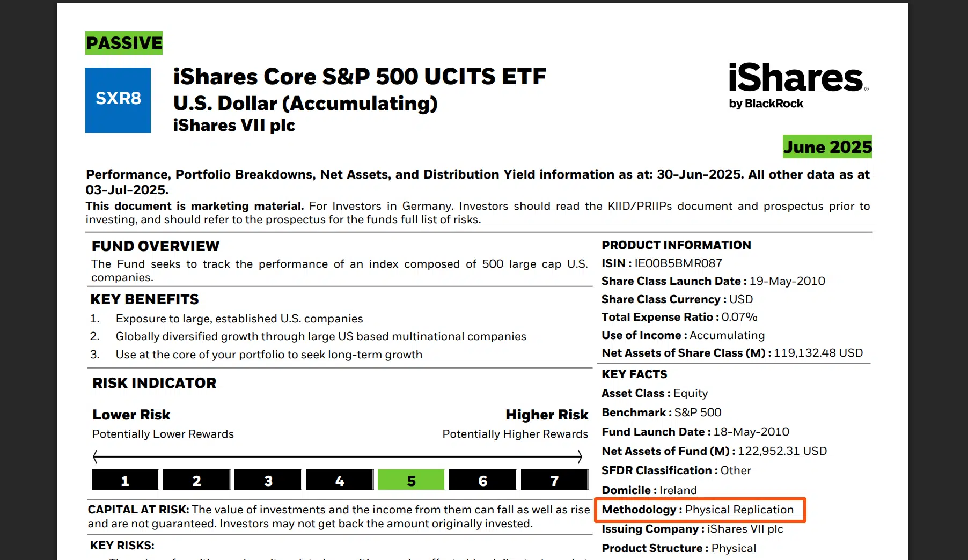The width and height of the screenshot is (968, 560).
Task: Click the KEY RISKS heading
Action: [x=122, y=546]
